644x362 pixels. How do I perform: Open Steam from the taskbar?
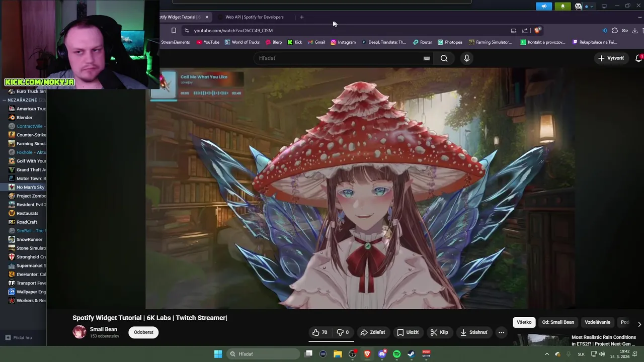(x=411, y=354)
